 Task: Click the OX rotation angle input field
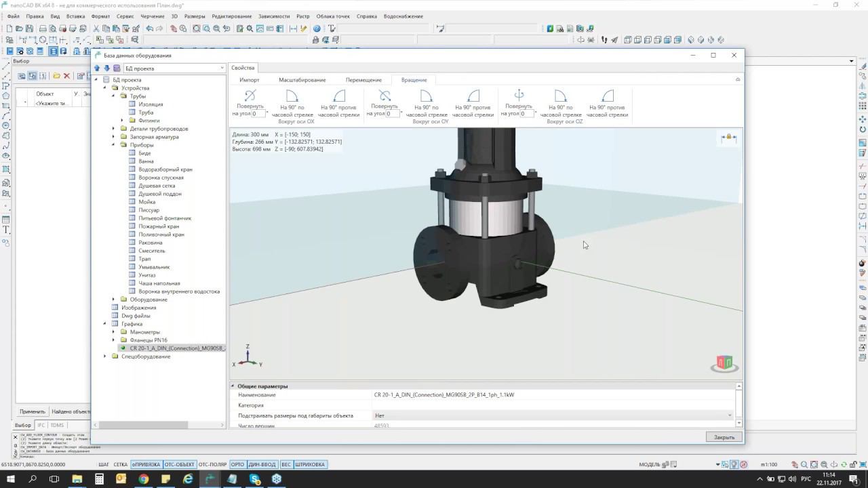[258, 114]
